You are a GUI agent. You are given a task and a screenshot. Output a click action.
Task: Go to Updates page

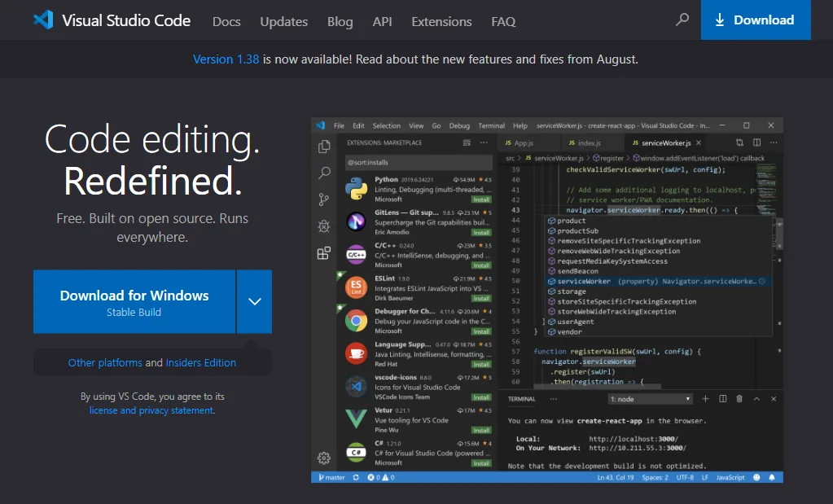[283, 22]
